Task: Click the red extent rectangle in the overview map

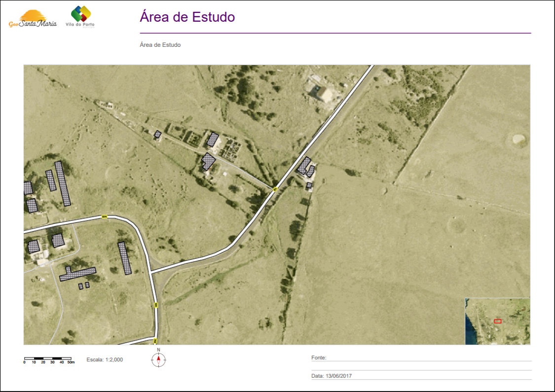Action: click(x=497, y=320)
